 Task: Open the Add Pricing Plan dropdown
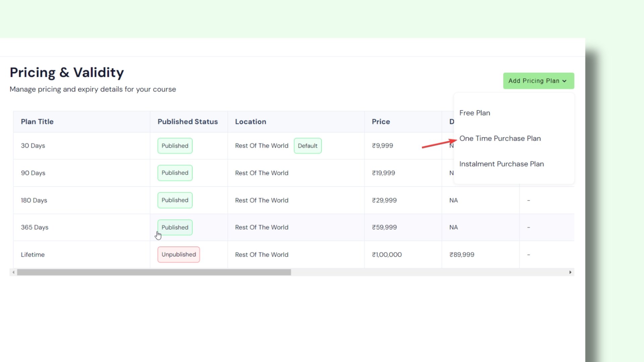[538, 81]
